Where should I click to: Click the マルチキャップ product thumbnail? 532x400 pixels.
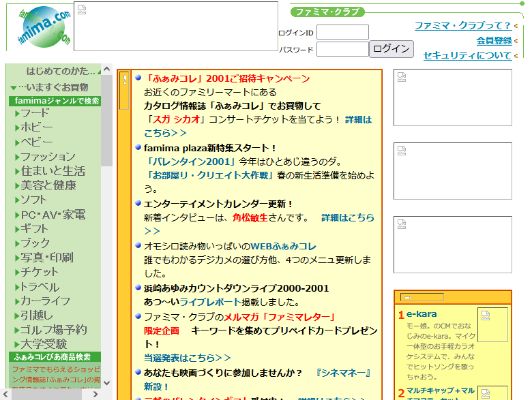tap(492, 393)
